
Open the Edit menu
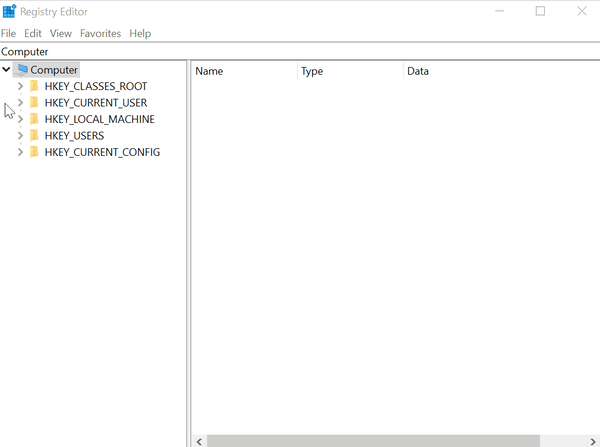coord(33,33)
